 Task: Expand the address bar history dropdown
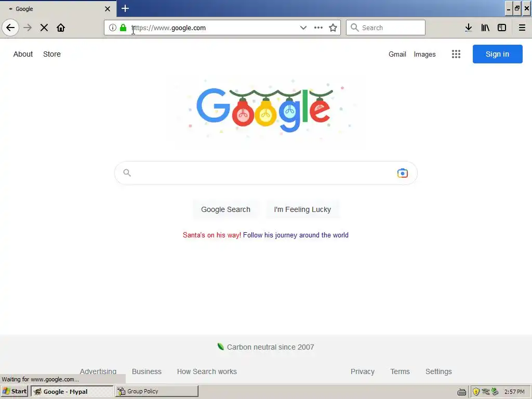pyautogui.click(x=303, y=28)
